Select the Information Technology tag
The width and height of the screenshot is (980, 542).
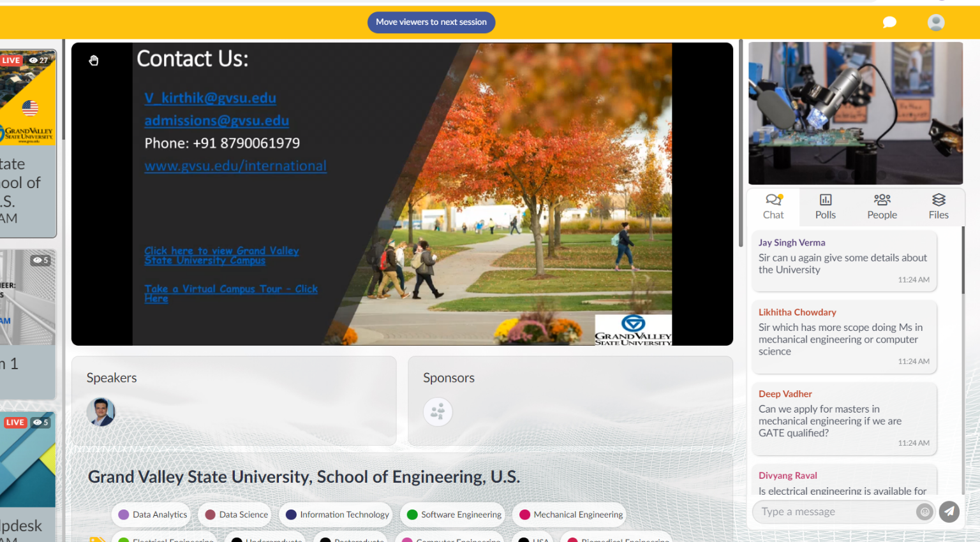click(x=337, y=515)
